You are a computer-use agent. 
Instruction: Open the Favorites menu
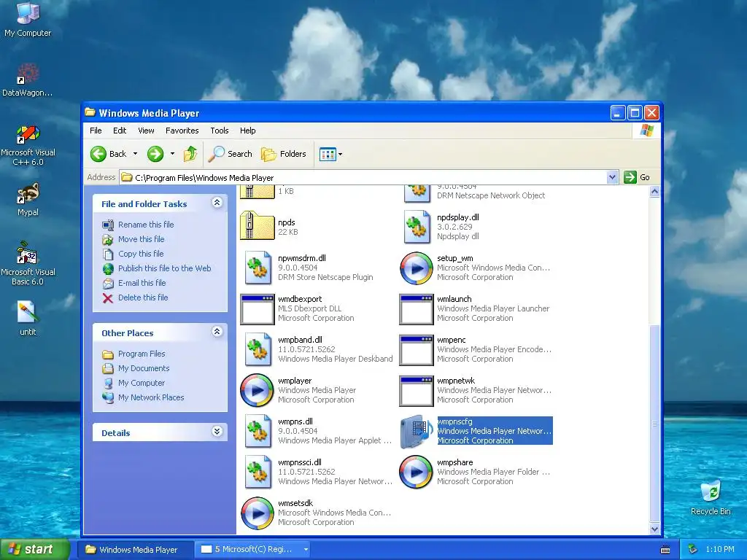click(x=182, y=131)
